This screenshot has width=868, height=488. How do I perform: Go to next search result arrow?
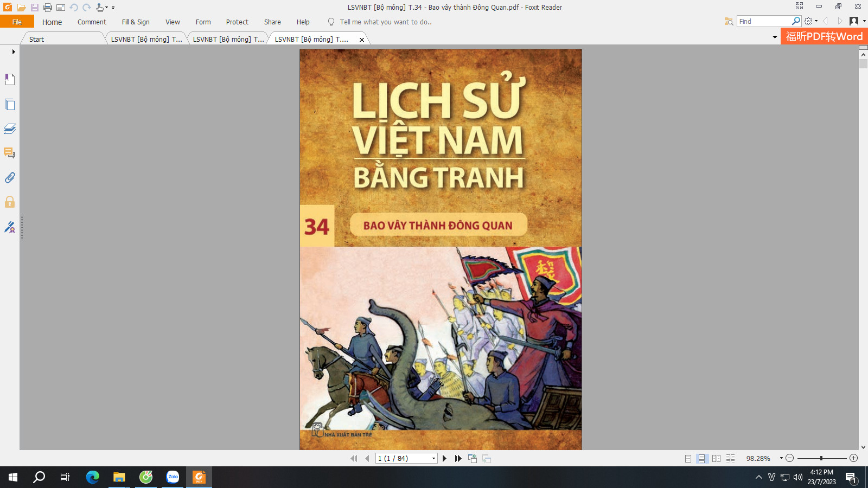point(840,21)
